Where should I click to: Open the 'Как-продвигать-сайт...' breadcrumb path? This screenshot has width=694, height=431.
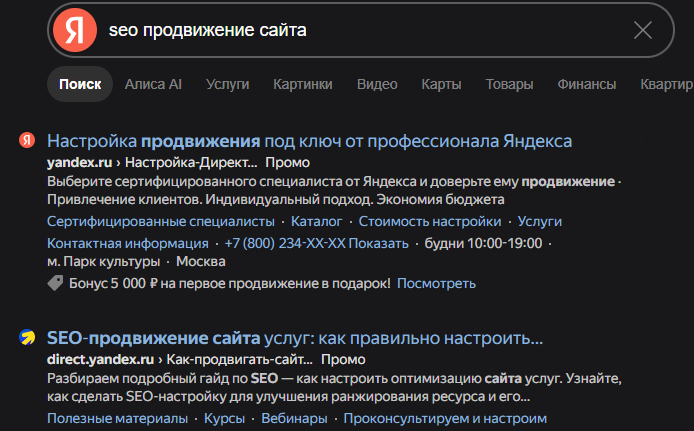(x=239, y=359)
